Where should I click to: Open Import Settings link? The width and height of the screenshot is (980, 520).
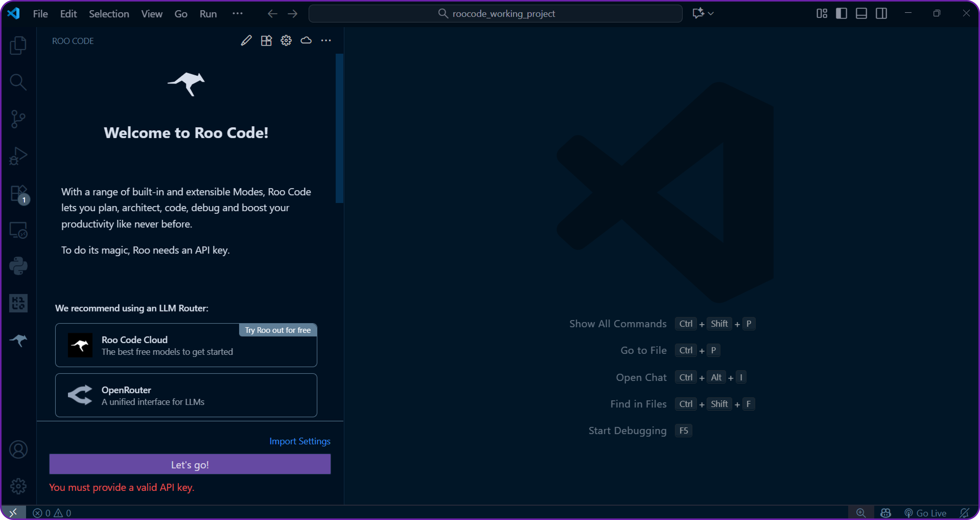click(300, 441)
